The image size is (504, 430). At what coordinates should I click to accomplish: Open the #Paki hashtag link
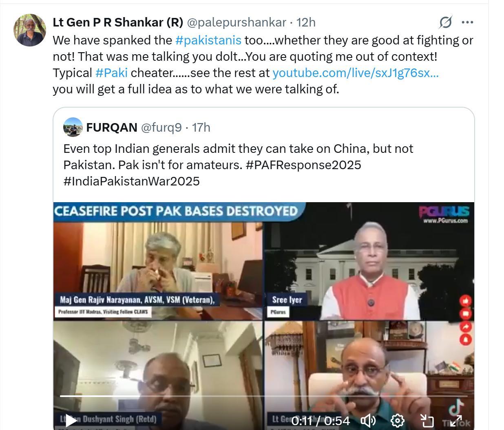coord(111,73)
